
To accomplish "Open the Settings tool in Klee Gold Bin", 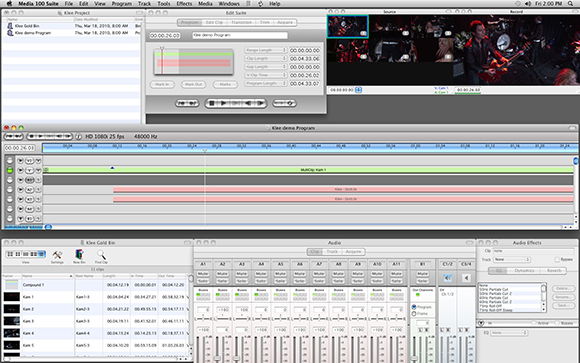I will (x=57, y=255).
